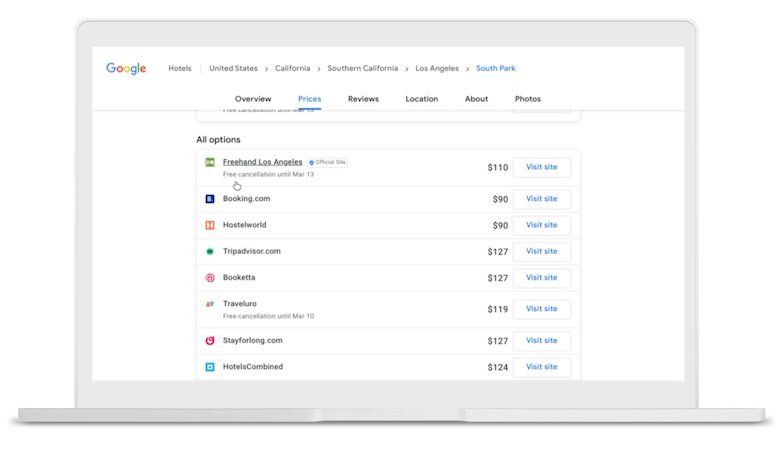This screenshot has height=450, width=780.
Task: Click the HotelsCombined blue square icon
Action: tap(210, 367)
